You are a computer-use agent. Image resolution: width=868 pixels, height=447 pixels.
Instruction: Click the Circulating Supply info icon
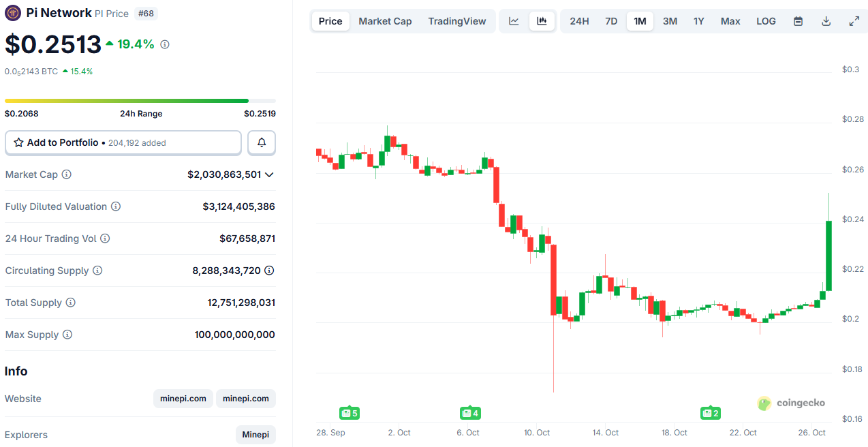[x=97, y=271]
